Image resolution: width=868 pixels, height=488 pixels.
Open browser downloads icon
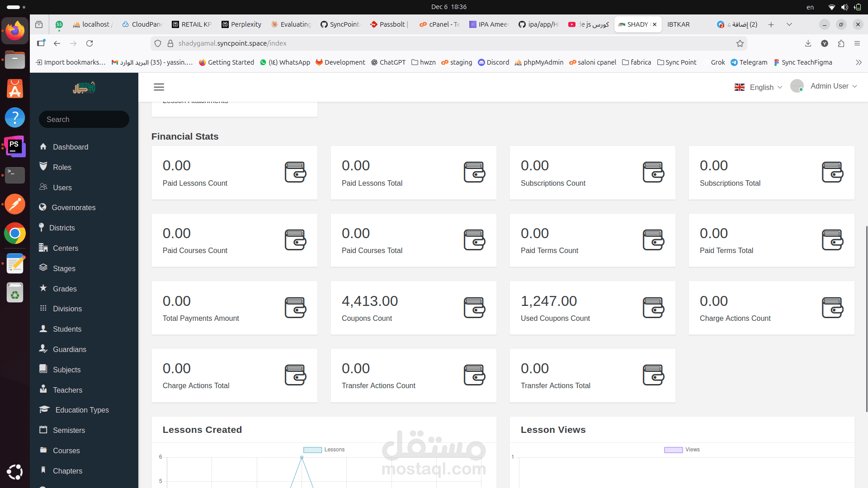pyautogui.click(x=808, y=43)
